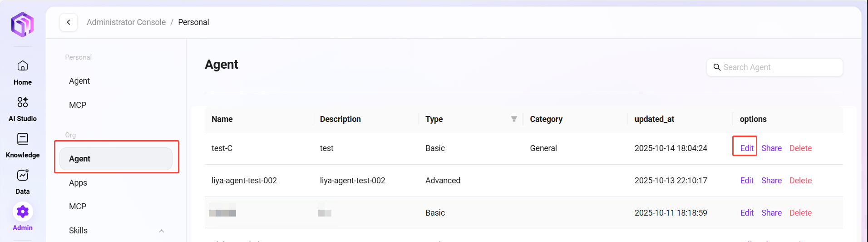Click the Administrator Console breadcrumb

126,22
